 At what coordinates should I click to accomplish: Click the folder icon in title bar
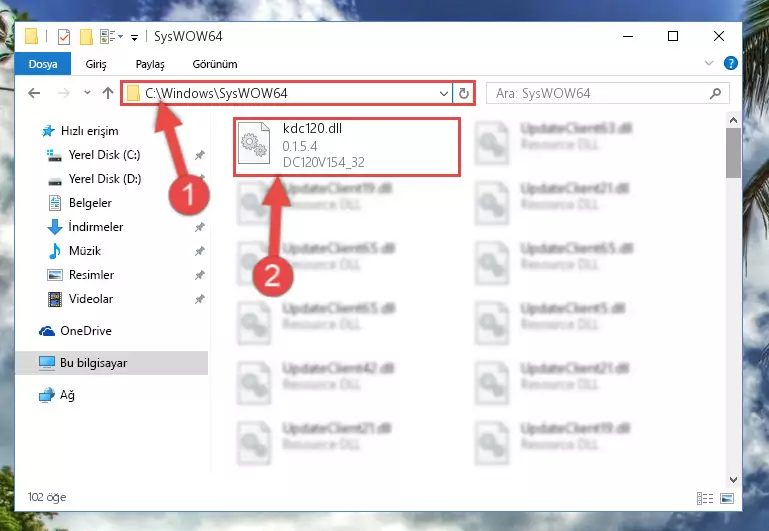31,36
